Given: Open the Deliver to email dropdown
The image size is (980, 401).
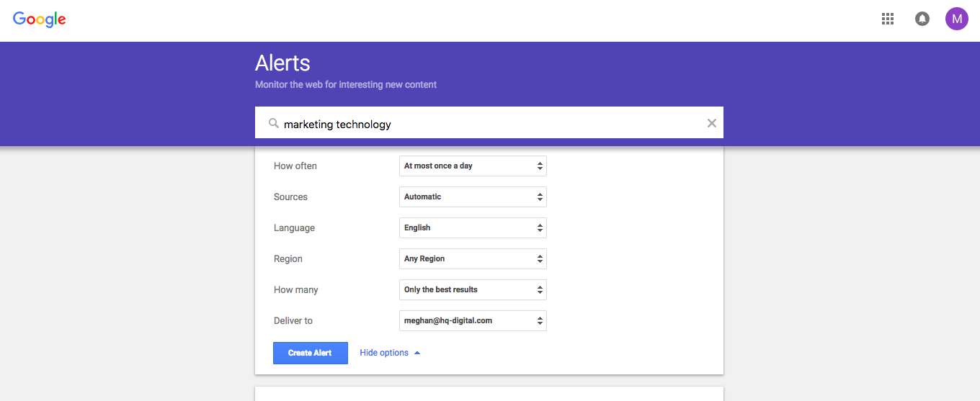Looking at the screenshot, I should [473, 320].
